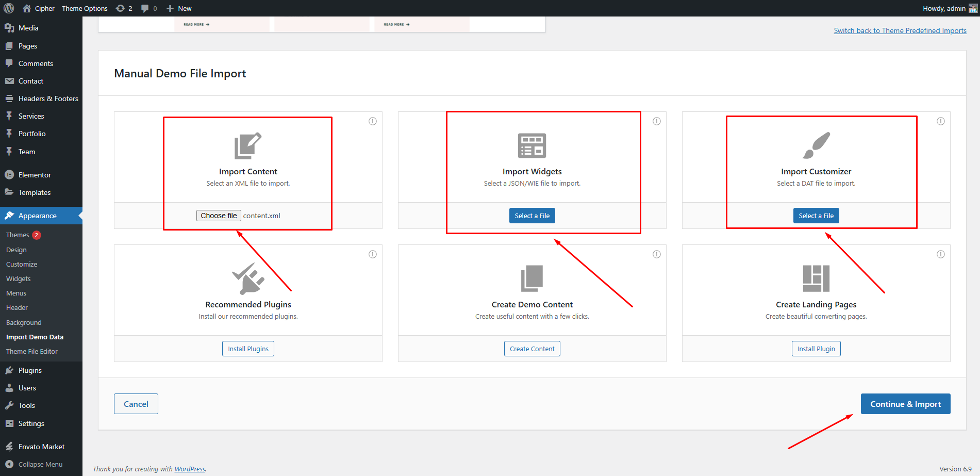Image resolution: width=980 pixels, height=476 pixels.
Task: Select a File for Import Widgets
Action: tap(532, 216)
